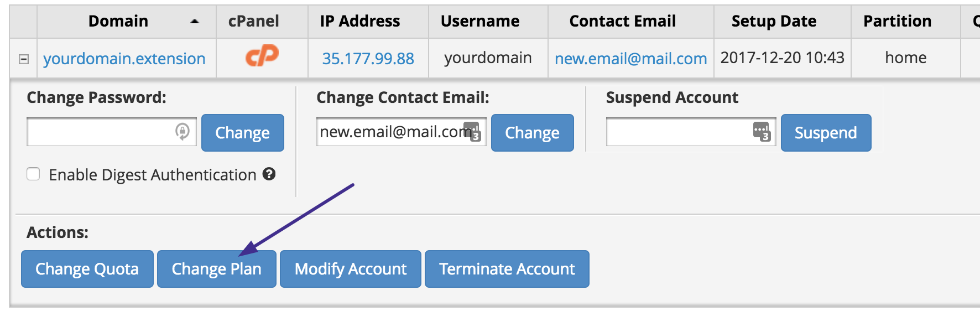Click the Terminate Account button
Image resolution: width=980 pixels, height=311 pixels.
coord(507,269)
